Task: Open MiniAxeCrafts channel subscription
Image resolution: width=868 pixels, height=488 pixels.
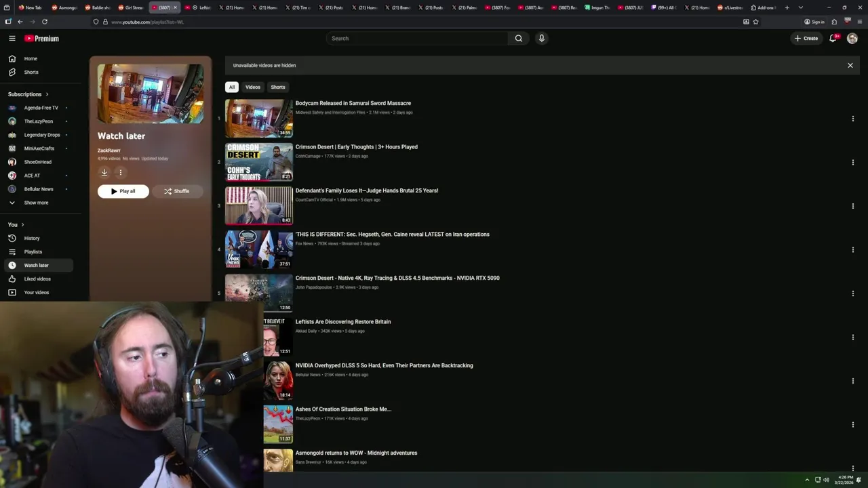Action: click(38, 148)
